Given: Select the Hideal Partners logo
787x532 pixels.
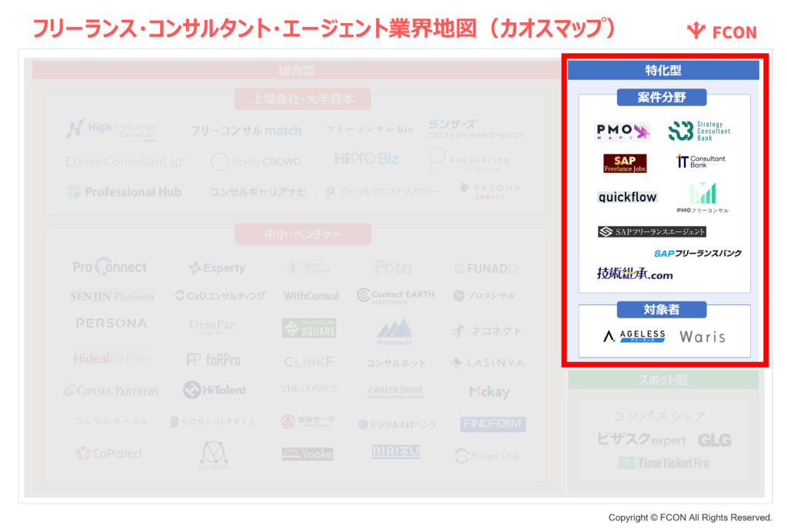Looking at the screenshot, I should click(x=112, y=357).
